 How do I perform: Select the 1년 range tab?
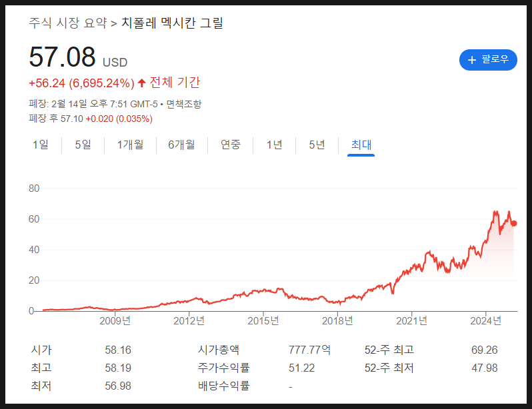tap(274, 145)
